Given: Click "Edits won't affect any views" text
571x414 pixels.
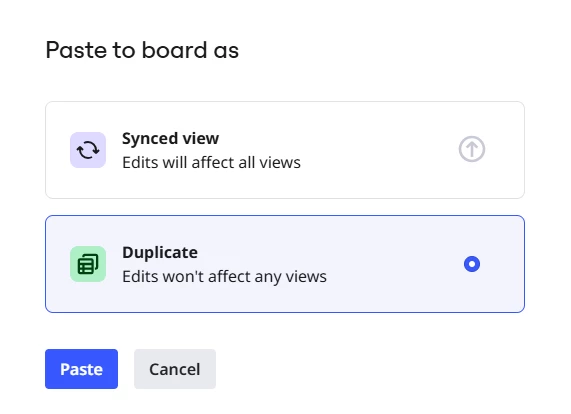Looking at the screenshot, I should [x=224, y=276].
